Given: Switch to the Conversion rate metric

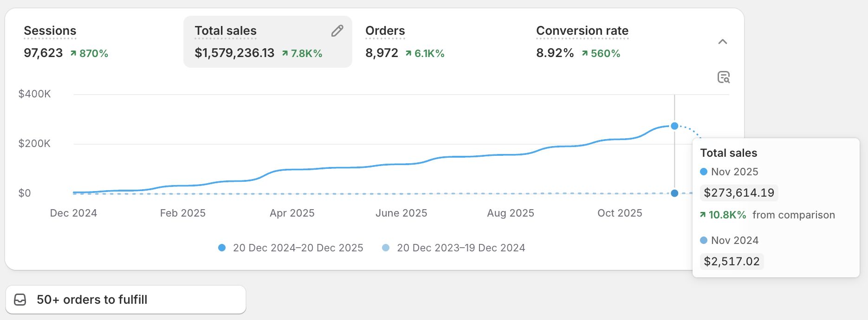Looking at the screenshot, I should tap(582, 42).
